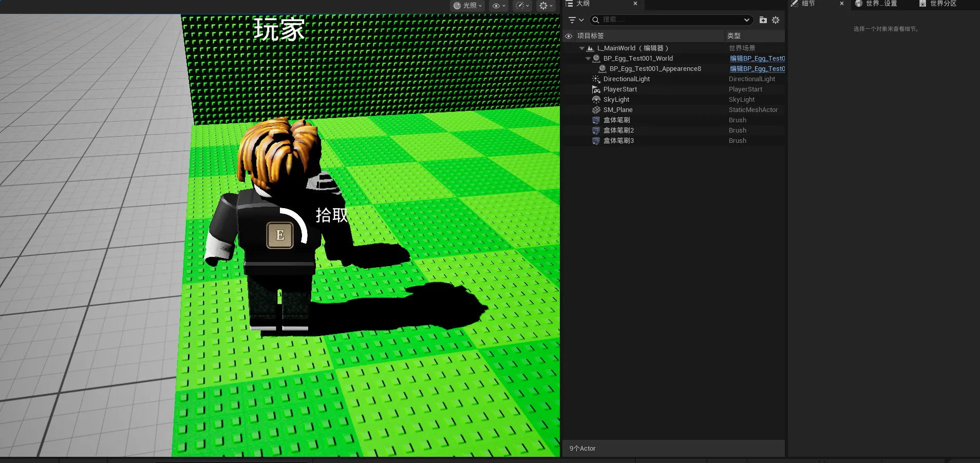Click the 盒体笔刷 brush icon
Image resolution: width=980 pixels, height=463 pixels.
[596, 120]
